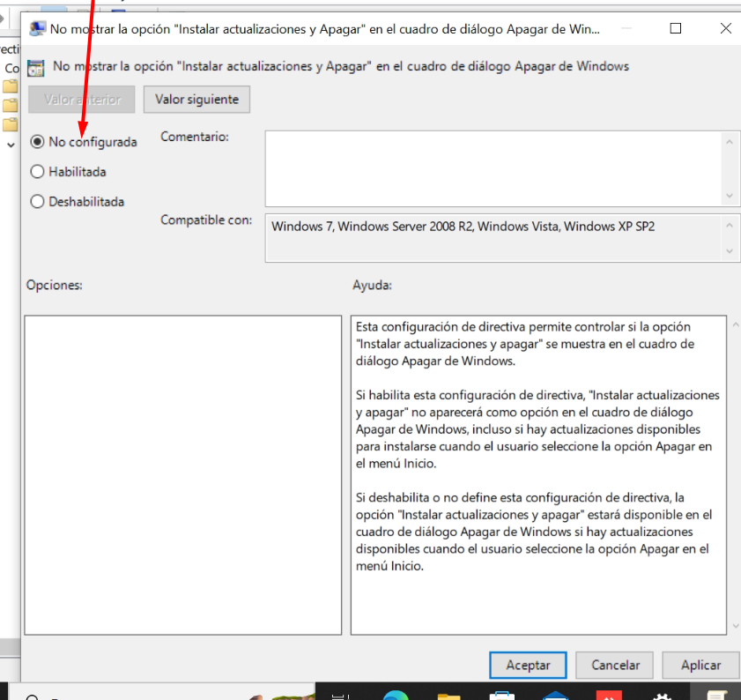Image resolution: width=741 pixels, height=700 pixels.
Task: Click the Ayuda panel scroll-down arrow
Action: click(x=734, y=626)
